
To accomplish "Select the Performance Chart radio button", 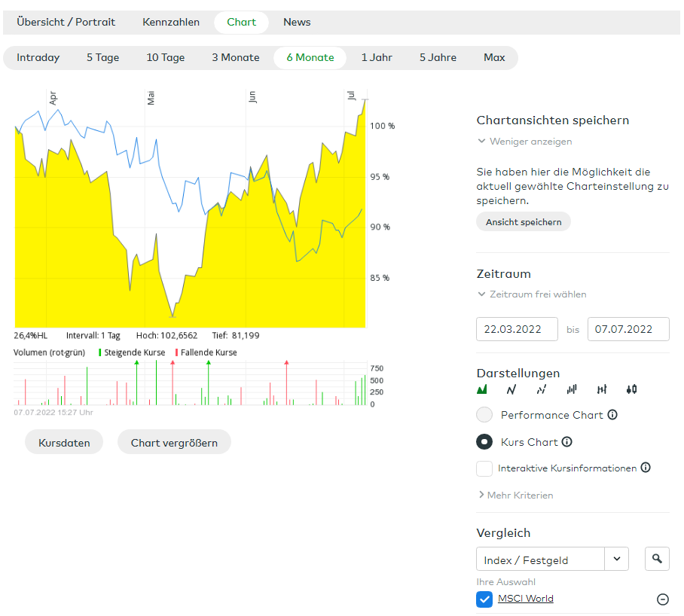I will click(485, 415).
